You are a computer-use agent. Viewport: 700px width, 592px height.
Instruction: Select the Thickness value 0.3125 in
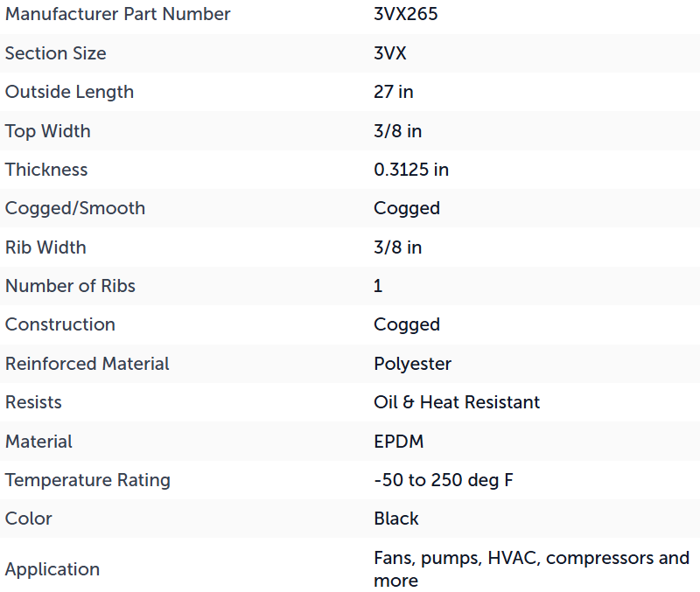(411, 170)
